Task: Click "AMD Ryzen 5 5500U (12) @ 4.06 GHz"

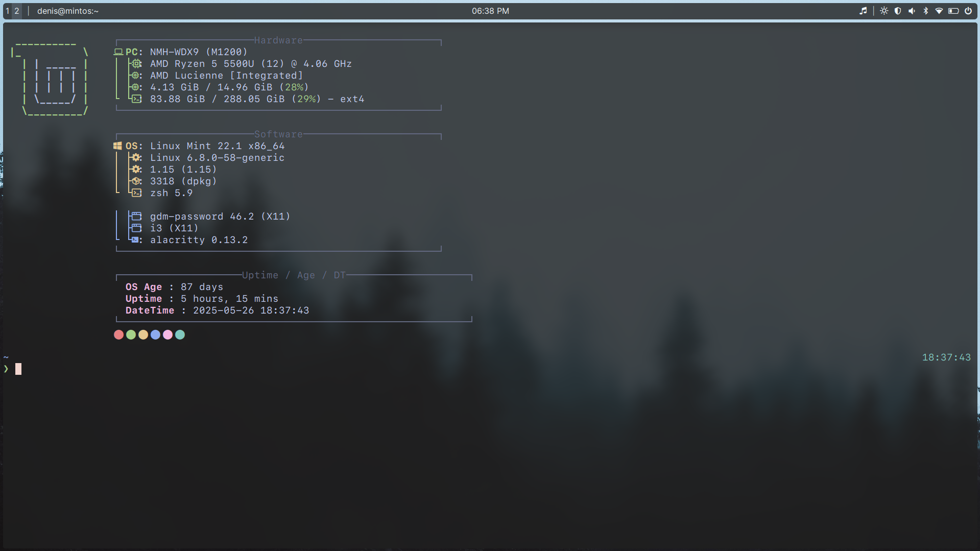Action: (251, 64)
